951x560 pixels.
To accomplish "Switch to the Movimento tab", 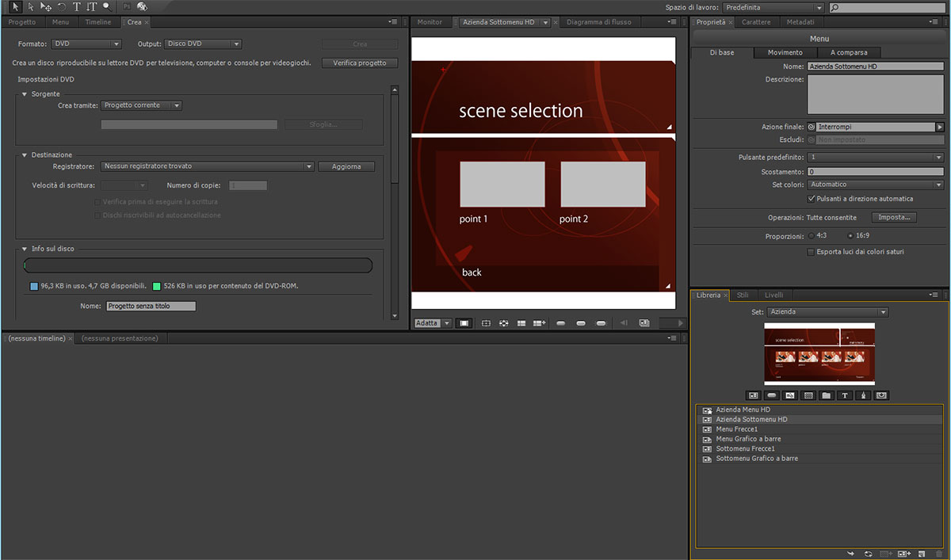I will tap(785, 52).
